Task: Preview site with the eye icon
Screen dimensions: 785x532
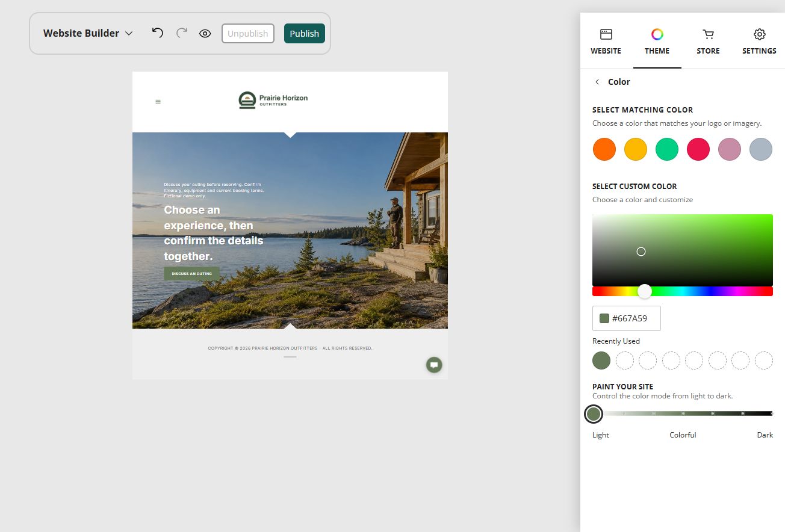Action: (x=205, y=34)
